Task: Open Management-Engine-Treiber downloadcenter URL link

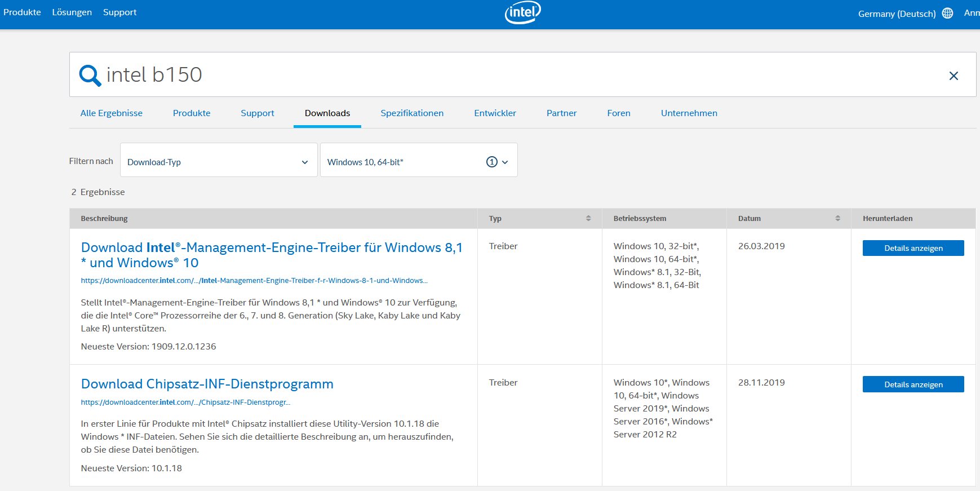Action: pyautogui.click(x=254, y=281)
